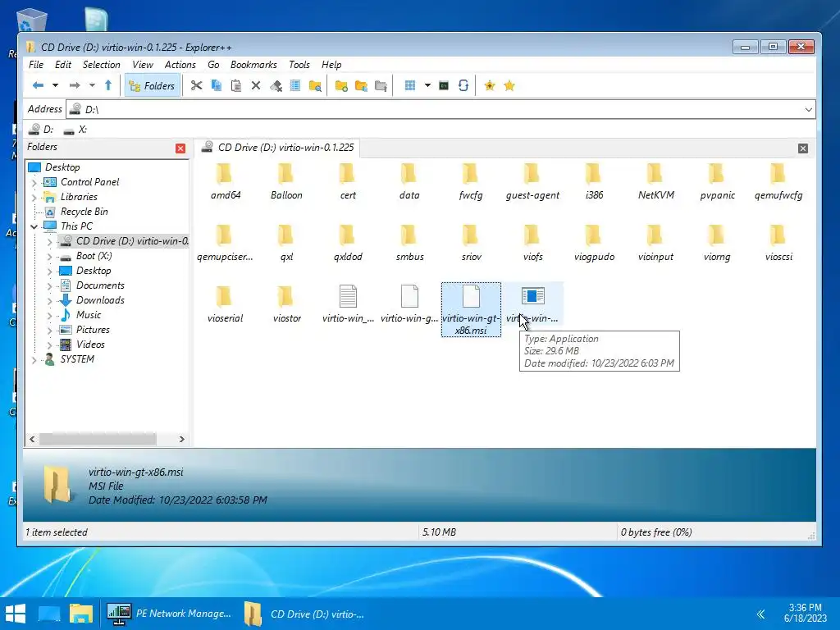This screenshot has width=840, height=630.
Task: Click the Refresh toolbar icon
Action: pos(463,85)
